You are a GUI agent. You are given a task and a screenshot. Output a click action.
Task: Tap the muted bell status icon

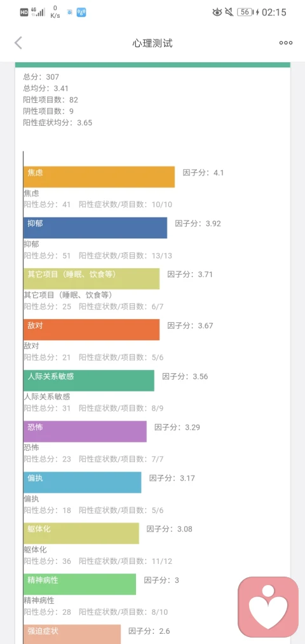click(229, 12)
